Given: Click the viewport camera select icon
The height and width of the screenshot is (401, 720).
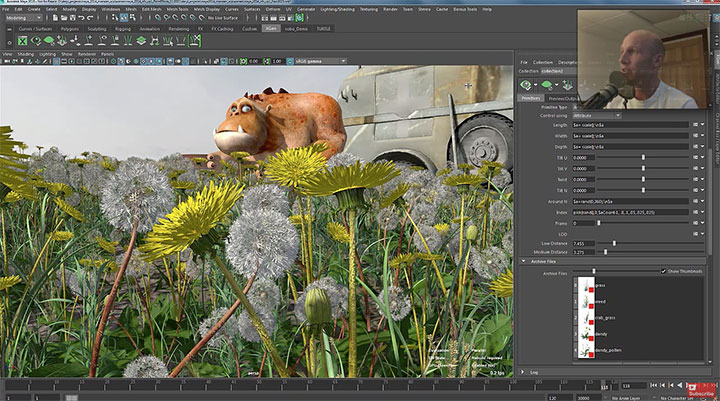Looking at the screenshot, I should coord(7,61).
